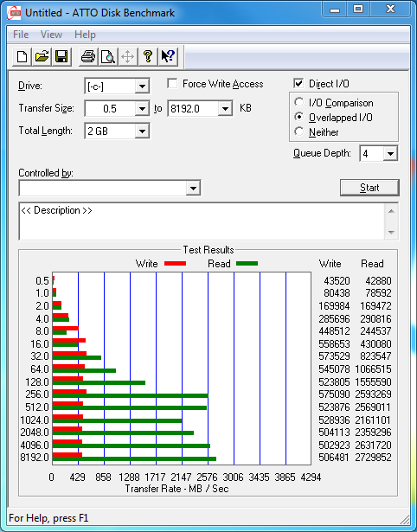Open a file with the folder icon
This screenshot has width=417, height=532.
pos(42,57)
